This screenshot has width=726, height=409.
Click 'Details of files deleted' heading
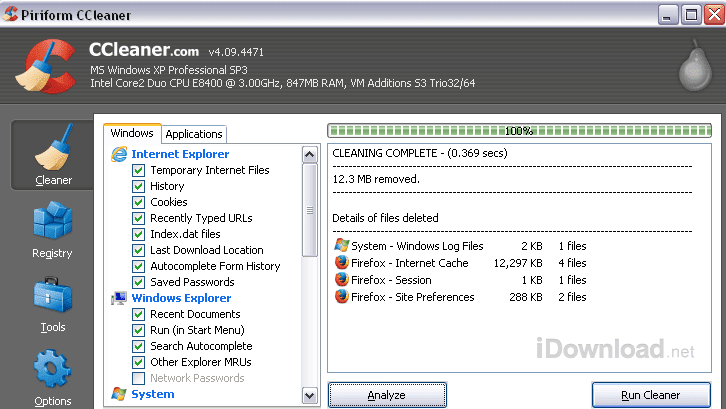pos(385,218)
